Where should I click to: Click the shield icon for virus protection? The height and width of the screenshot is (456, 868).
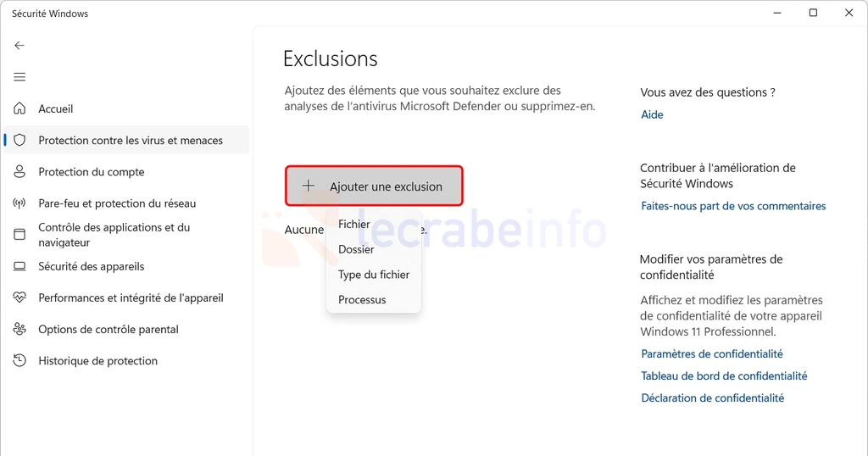click(19, 140)
